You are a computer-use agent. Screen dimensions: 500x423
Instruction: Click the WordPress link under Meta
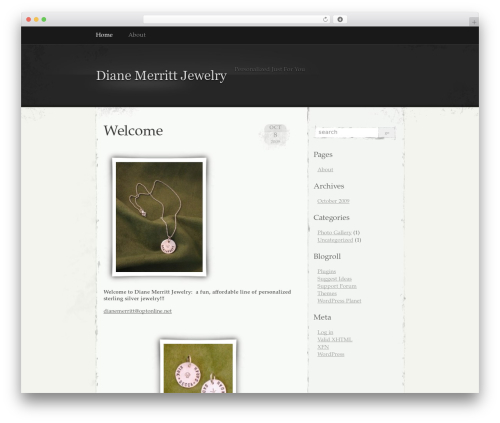331,354
